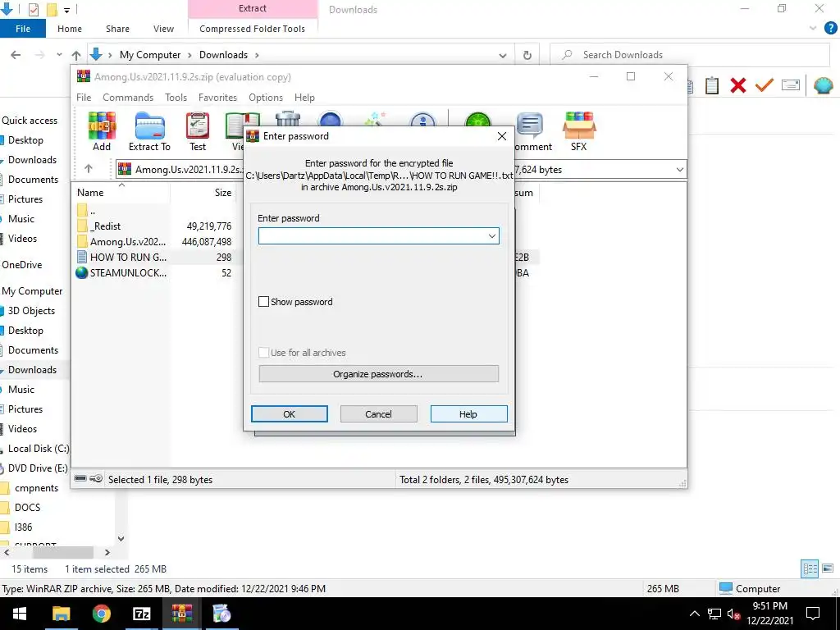
Task: Switch to the Explorer Share tab
Action: pyautogui.click(x=117, y=29)
